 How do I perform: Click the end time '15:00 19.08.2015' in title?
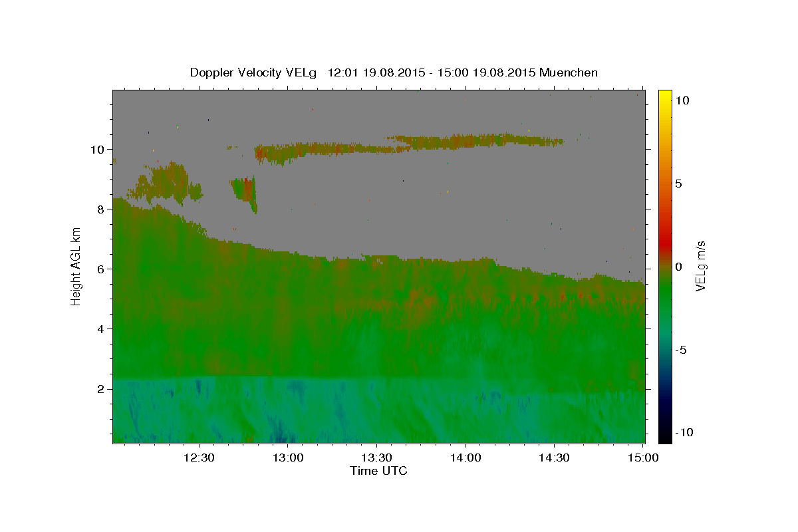click(487, 72)
